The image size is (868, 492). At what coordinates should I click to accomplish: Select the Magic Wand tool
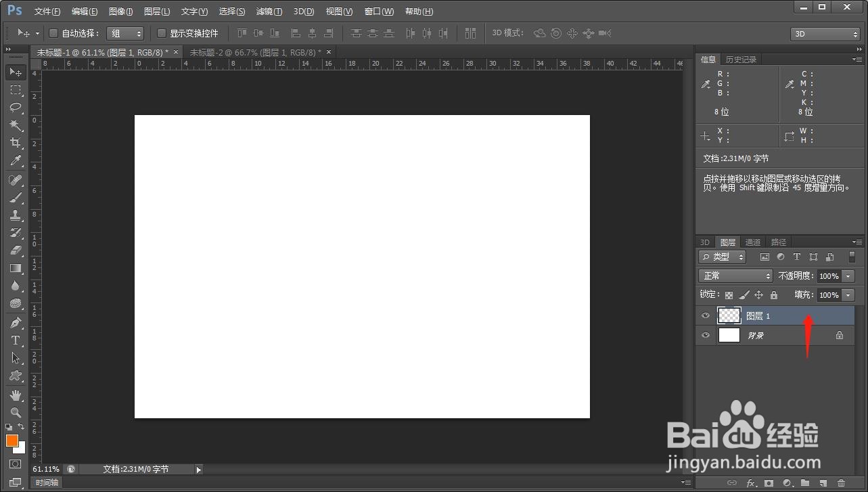(16, 125)
